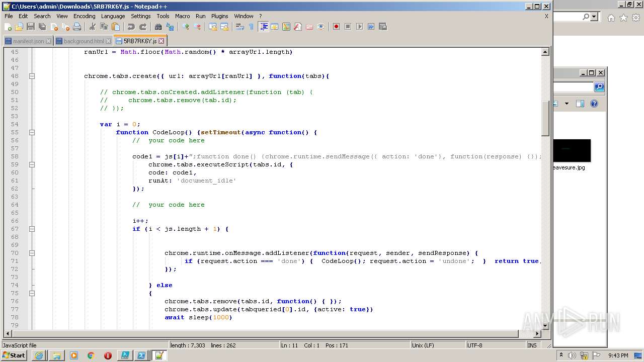The width and height of the screenshot is (644, 362).
Task: Click the vertical scrollbar down arrow
Action: (545, 326)
